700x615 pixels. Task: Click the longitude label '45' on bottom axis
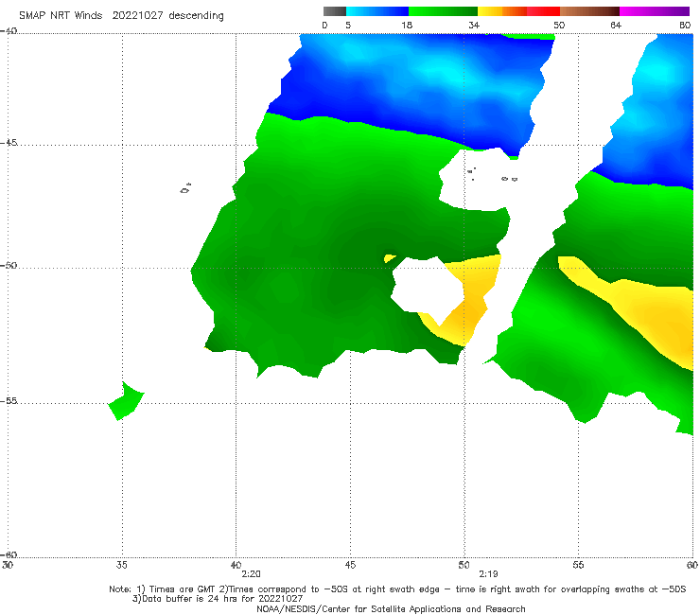click(350, 565)
